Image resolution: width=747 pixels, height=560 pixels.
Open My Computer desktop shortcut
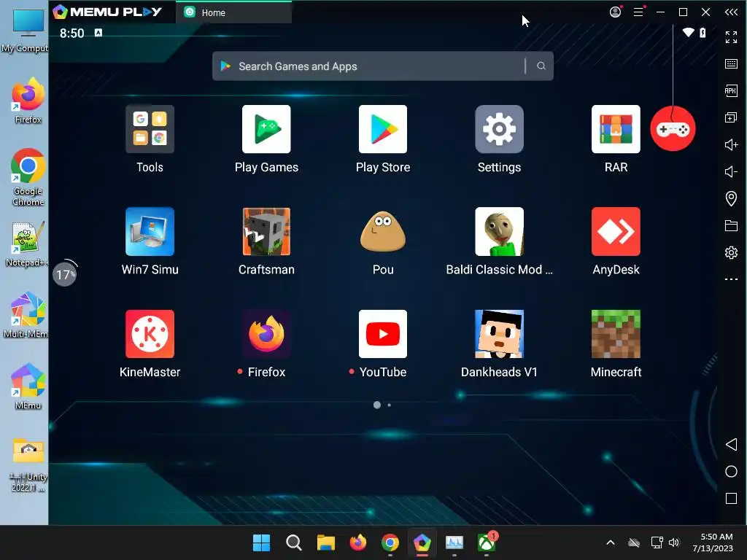tap(25, 30)
